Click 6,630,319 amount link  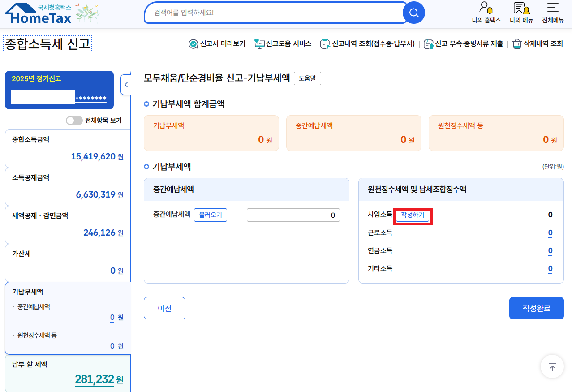[96, 194]
